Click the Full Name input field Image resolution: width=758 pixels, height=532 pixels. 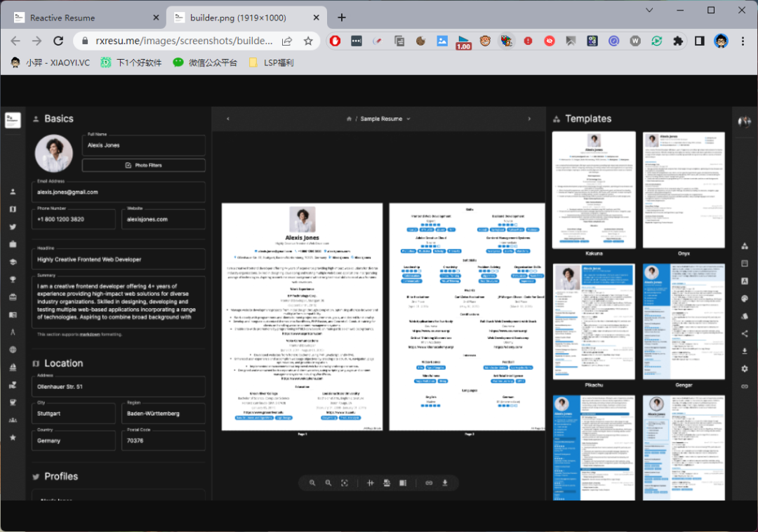pos(144,145)
